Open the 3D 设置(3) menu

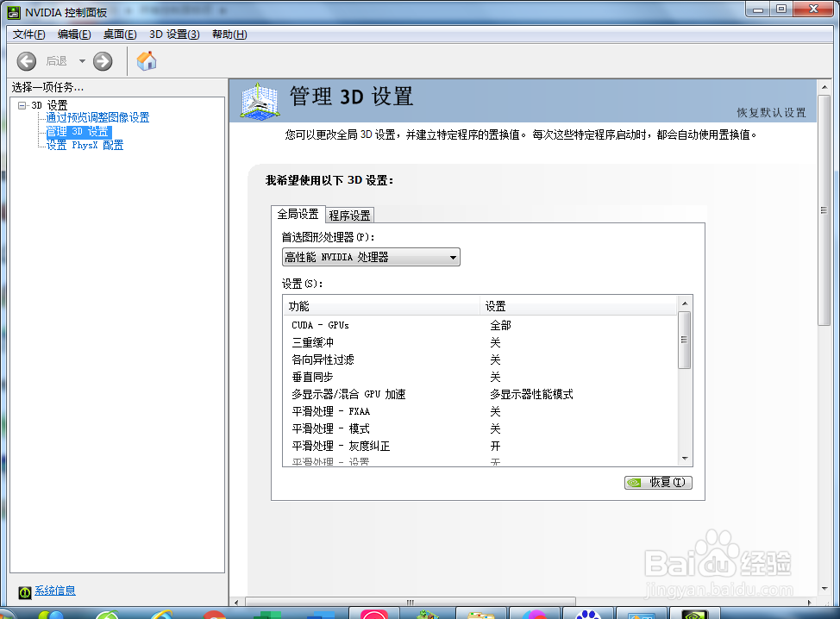[x=174, y=34]
